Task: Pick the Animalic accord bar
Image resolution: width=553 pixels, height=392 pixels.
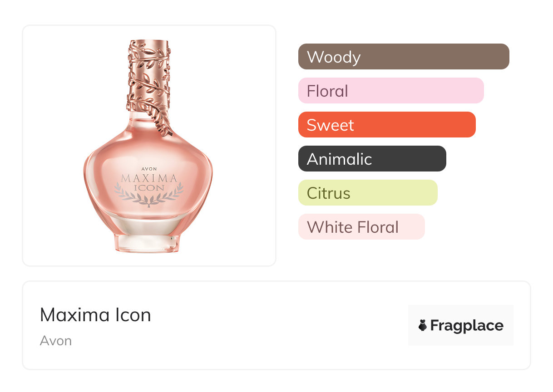Action: [372, 159]
